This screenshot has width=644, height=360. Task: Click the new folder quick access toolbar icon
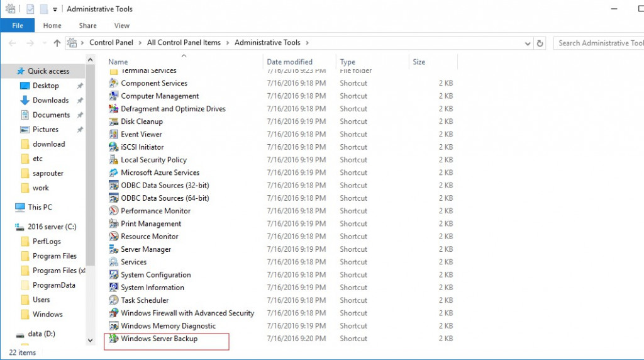pyautogui.click(x=43, y=9)
